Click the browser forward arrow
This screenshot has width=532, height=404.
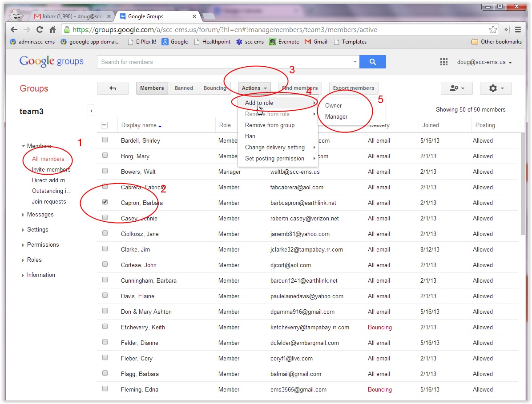pos(27,30)
